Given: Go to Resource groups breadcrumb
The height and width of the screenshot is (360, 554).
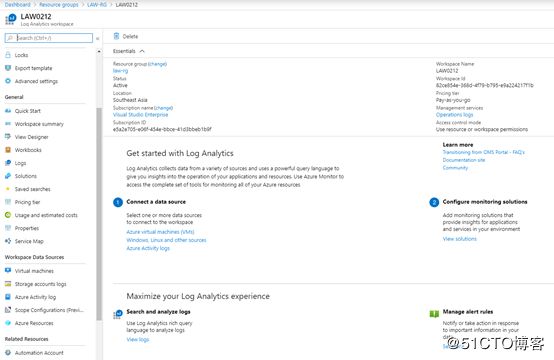Looking at the screenshot, I should [59, 5].
